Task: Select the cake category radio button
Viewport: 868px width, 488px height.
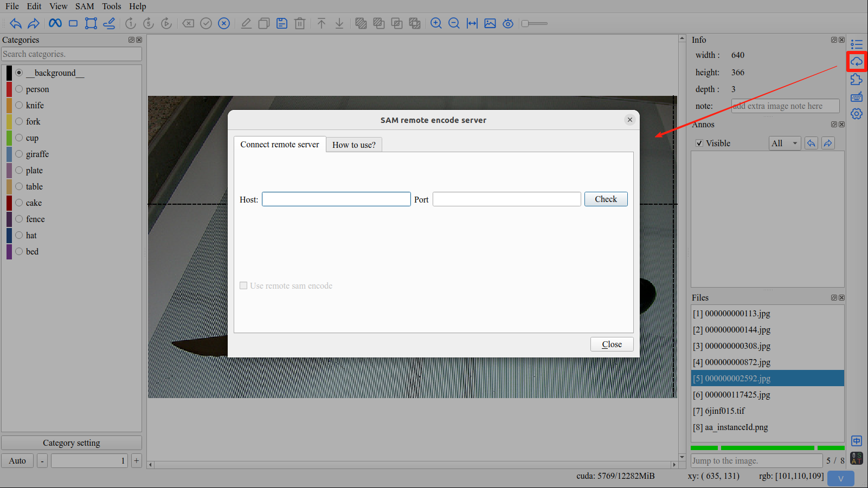Action: tap(19, 203)
